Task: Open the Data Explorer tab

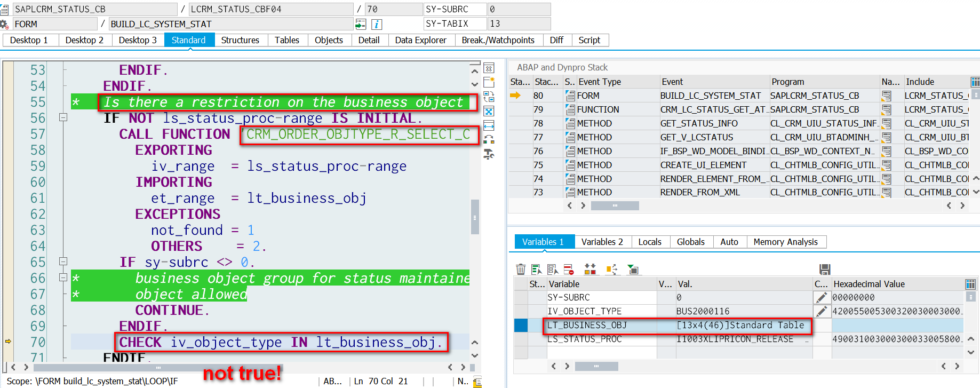Action: 420,40
